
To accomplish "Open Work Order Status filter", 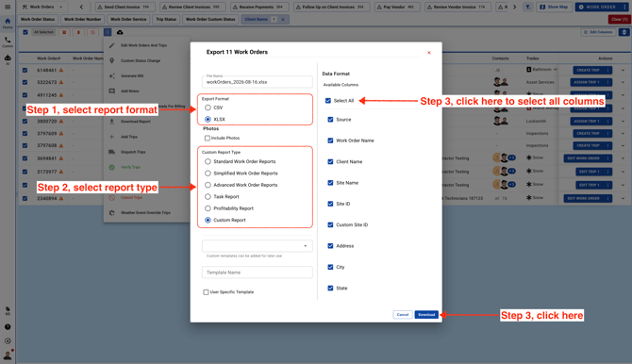I will point(38,20).
